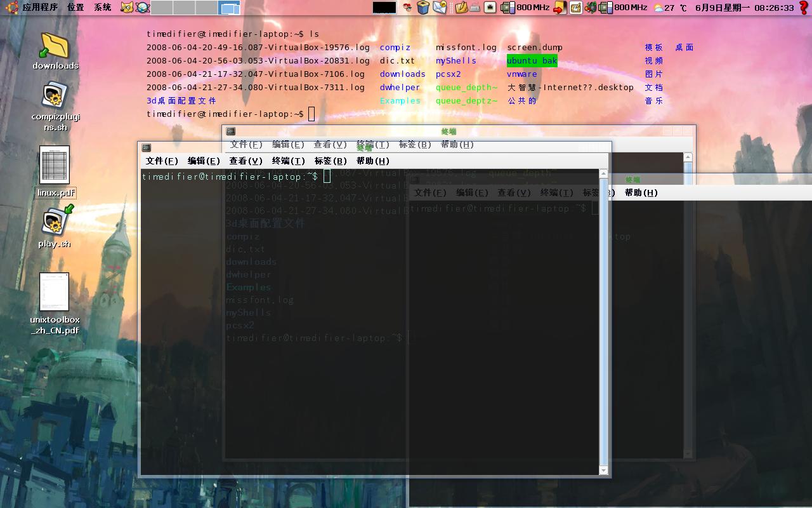
Task: Click the back terminal window title icon
Action: tap(231, 131)
